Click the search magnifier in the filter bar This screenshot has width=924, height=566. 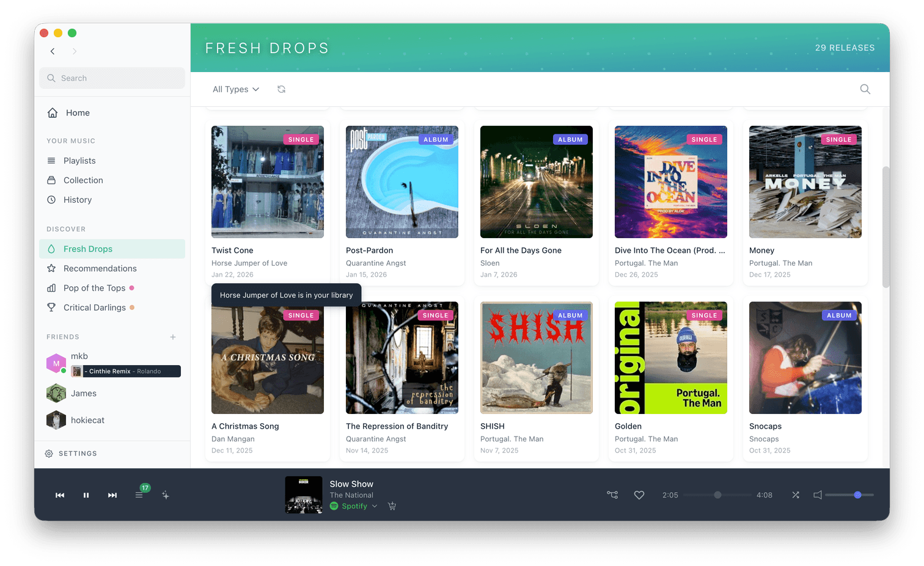(865, 89)
